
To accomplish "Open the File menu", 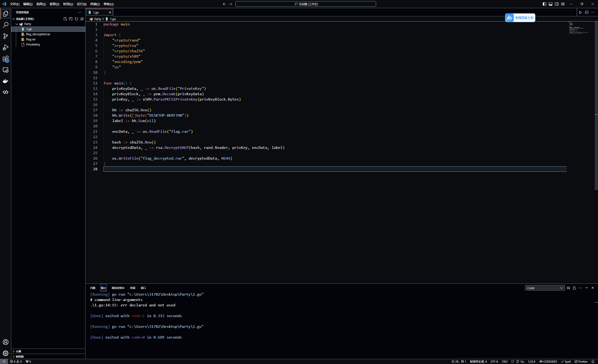I will [x=14, y=4].
